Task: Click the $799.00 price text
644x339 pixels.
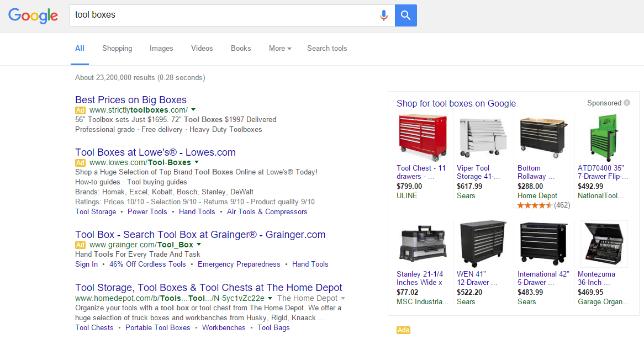Action: (x=409, y=186)
